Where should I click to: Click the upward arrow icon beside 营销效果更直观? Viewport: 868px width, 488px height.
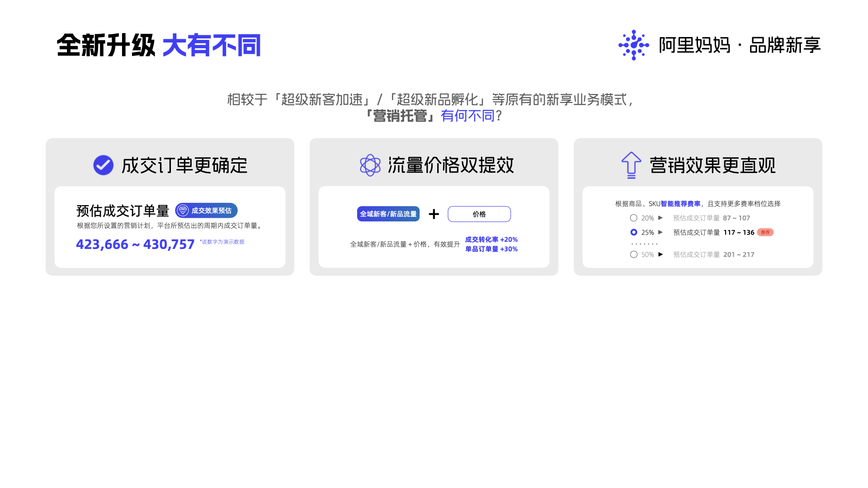click(631, 165)
